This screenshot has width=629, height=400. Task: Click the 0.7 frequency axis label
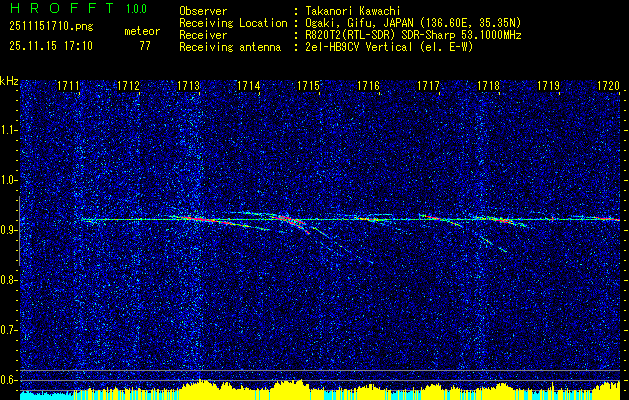click(x=9, y=329)
